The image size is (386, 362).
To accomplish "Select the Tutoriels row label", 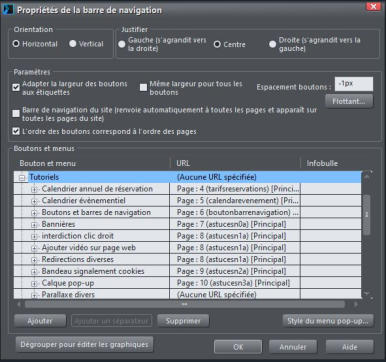I will pos(44,177).
